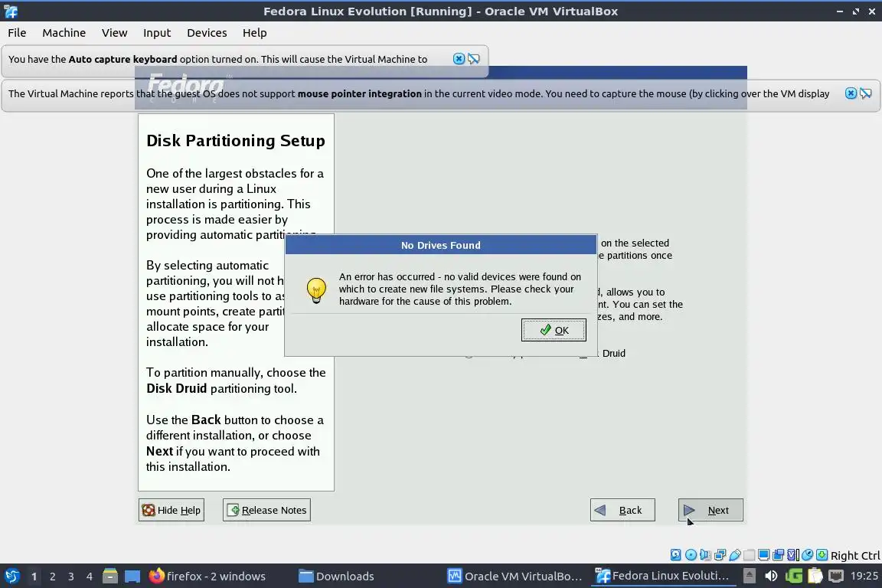Viewport: 882px width, 588px height.
Task: Switch to Oracle VM VirtualBox Manager in taskbar
Action: (514, 576)
